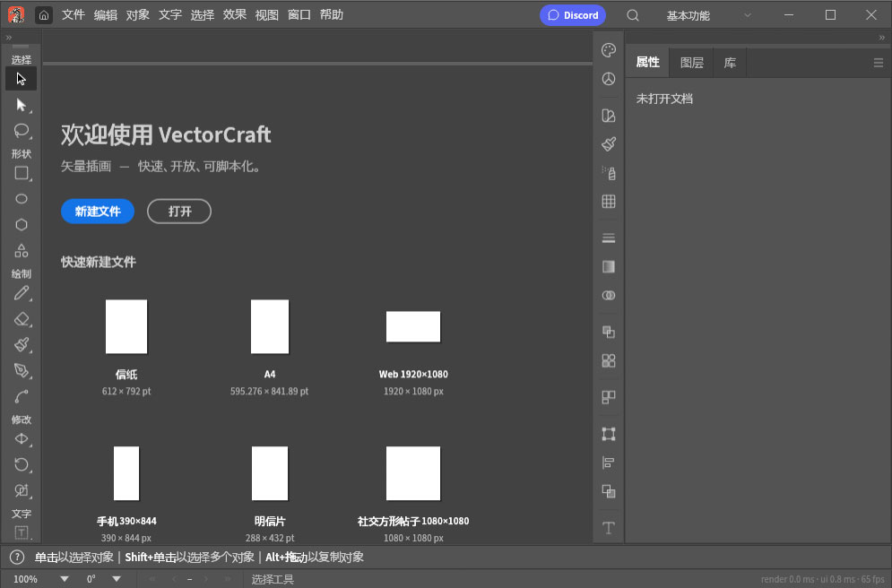Open the color guide wheel panel

[x=609, y=79]
